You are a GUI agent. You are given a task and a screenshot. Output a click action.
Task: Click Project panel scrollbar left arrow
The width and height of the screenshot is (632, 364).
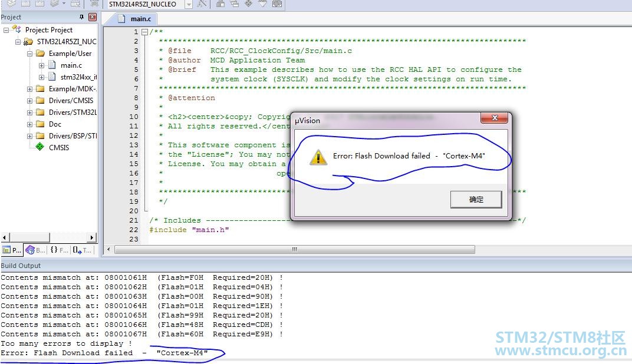point(5,237)
